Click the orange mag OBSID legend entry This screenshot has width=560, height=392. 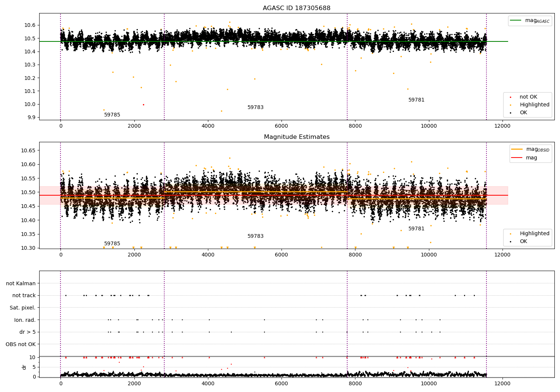pyautogui.click(x=530, y=149)
